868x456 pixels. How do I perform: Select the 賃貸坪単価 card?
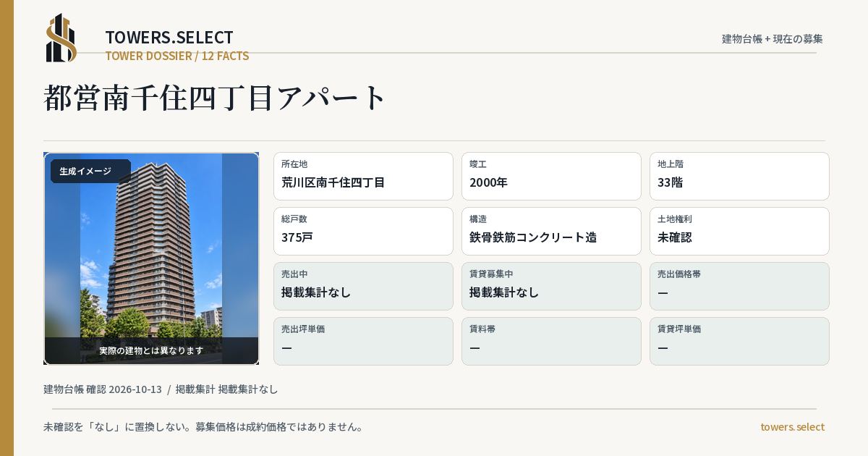(739, 341)
